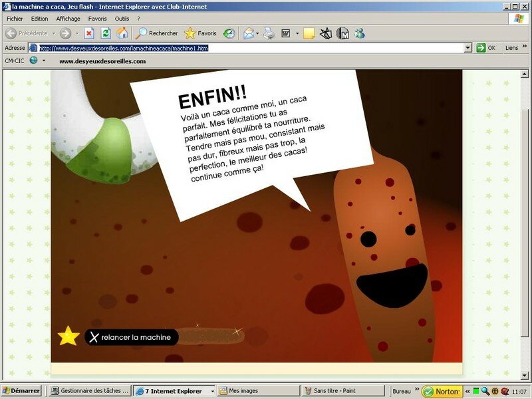Click the Windows logo throbber icon

pyautogui.click(x=519, y=19)
